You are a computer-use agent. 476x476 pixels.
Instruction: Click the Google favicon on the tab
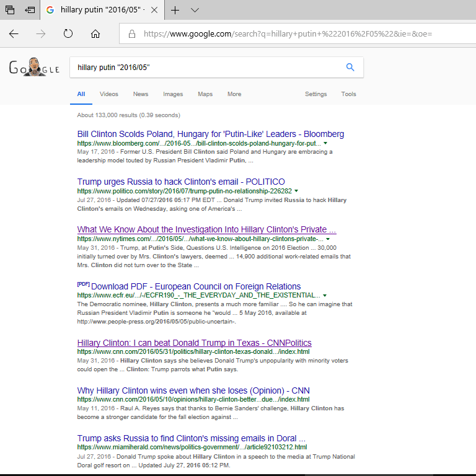tap(50, 10)
